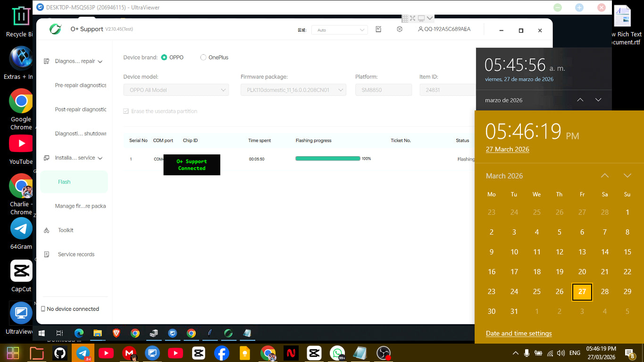Click the UltraViewer grid toolbar icon
Screen dimensions: 644x362
click(405, 18)
